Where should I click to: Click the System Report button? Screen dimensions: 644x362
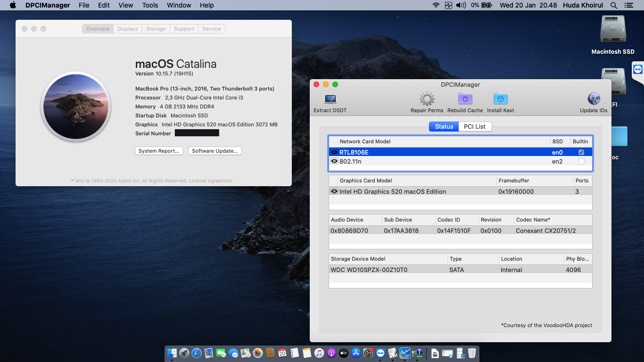click(x=159, y=151)
